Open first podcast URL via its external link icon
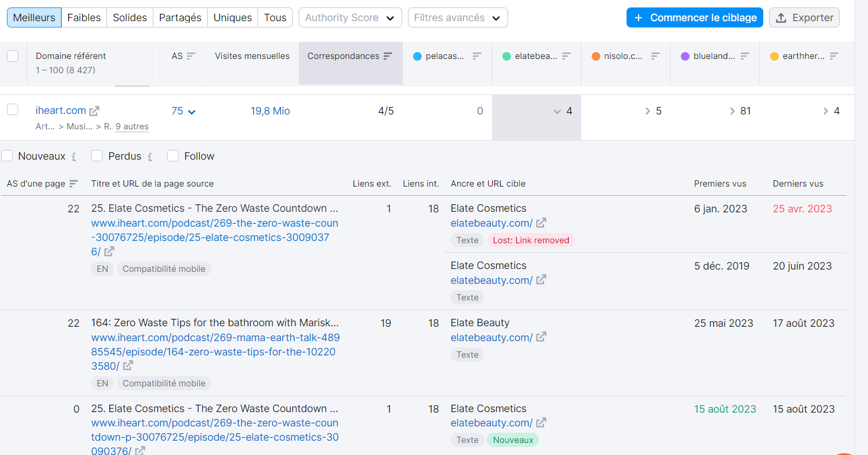This screenshot has height=455, width=868. [x=108, y=251]
